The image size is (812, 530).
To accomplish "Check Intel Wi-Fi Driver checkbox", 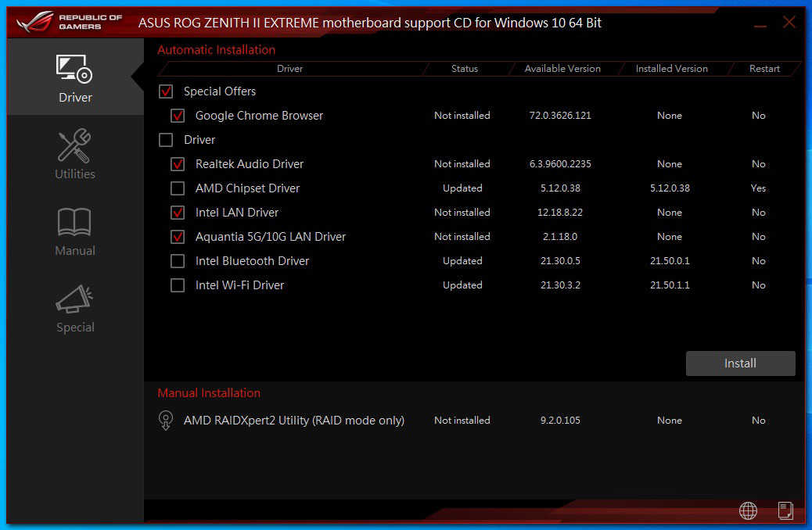I will (178, 285).
